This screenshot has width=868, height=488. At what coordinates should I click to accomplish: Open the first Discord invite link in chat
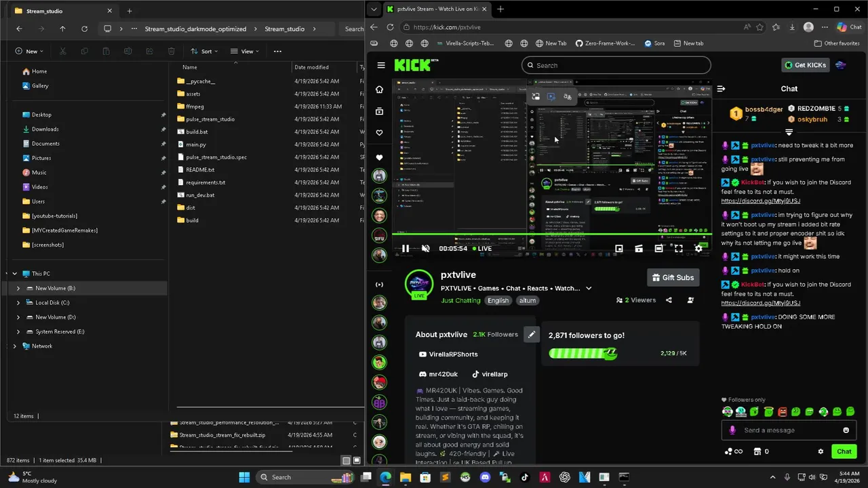click(761, 201)
